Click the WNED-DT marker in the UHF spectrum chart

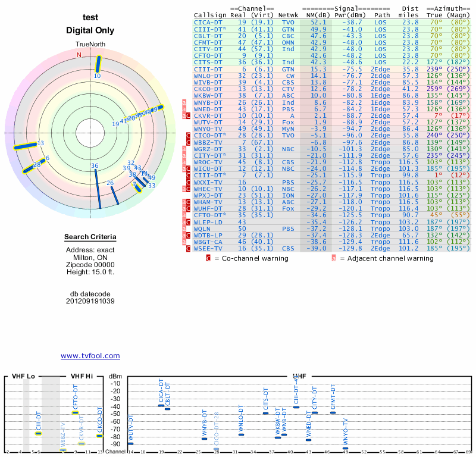[x=308, y=440]
